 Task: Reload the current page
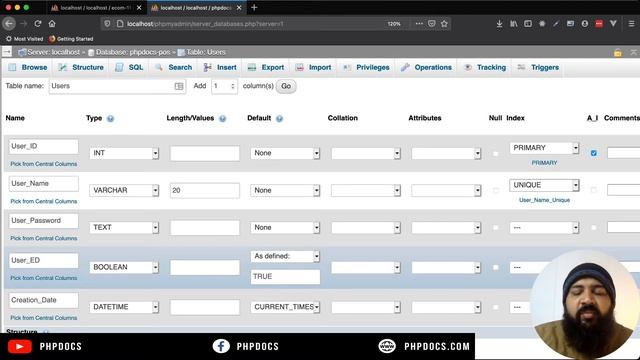tap(38, 24)
